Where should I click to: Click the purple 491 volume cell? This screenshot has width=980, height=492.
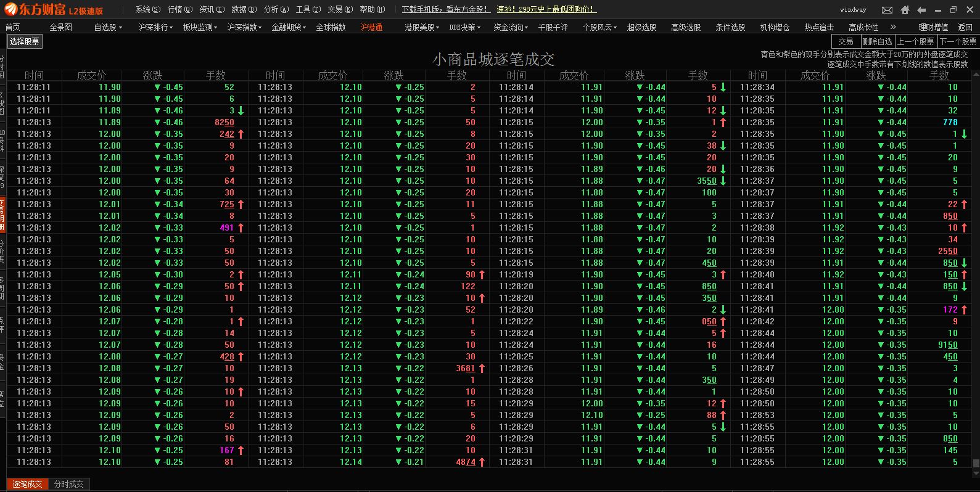click(227, 228)
